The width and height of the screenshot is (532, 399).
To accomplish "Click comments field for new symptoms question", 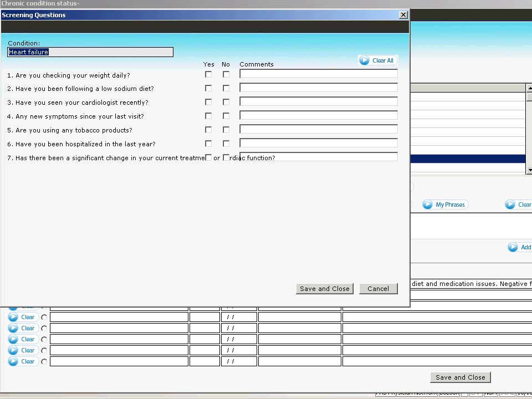I will (319, 115).
